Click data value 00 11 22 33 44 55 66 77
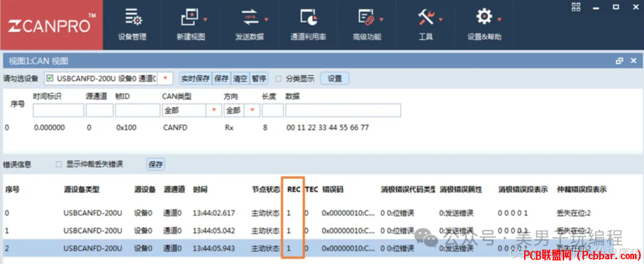Image resolution: width=644 pixels, height=264 pixels. pos(327,127)
